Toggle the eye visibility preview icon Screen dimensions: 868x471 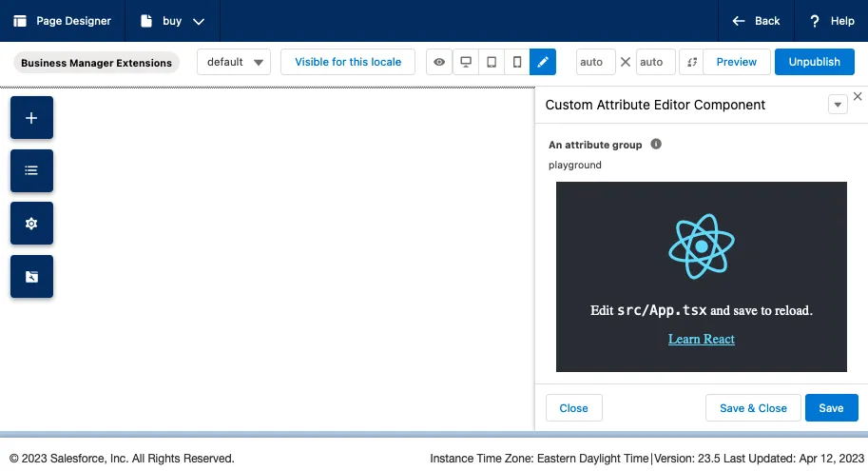439,62
